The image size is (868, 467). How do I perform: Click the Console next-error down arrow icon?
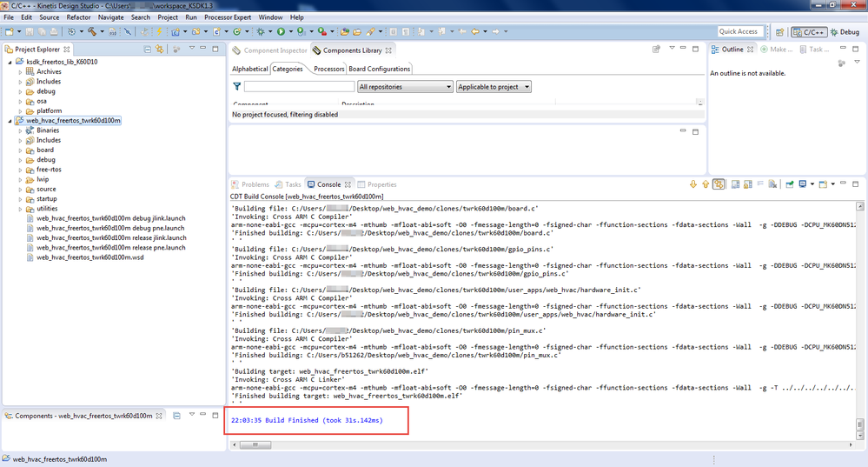pos(693,184)
